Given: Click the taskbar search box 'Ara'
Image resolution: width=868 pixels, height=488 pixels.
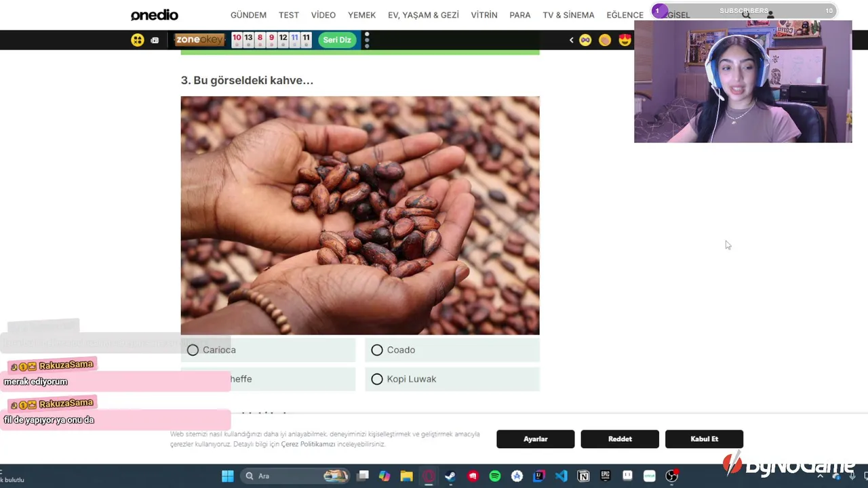Looking at the screenshot, I should (296, 476).
